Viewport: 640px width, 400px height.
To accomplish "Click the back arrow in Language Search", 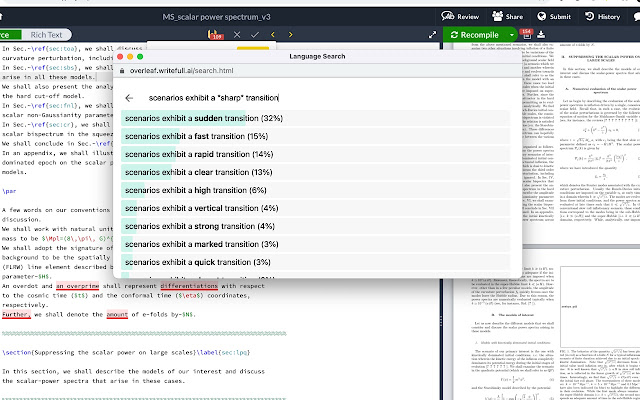I will point(129,98).
